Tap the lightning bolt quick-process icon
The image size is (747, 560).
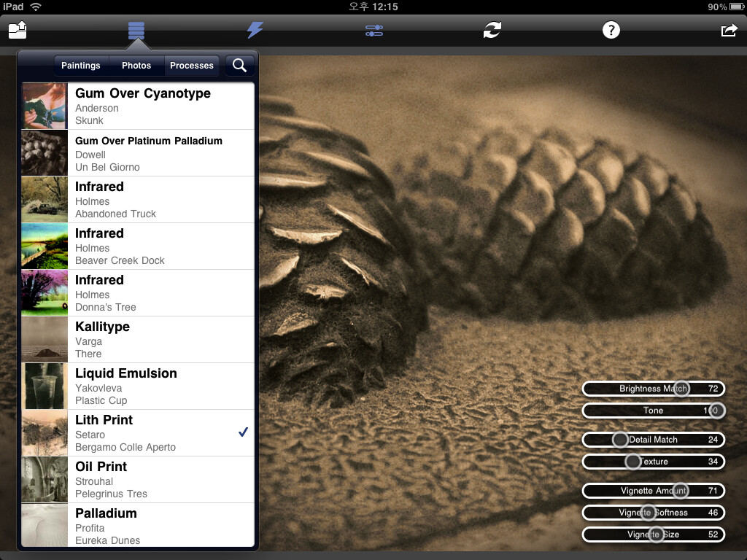pyautogui.click(x=255, y=30)
